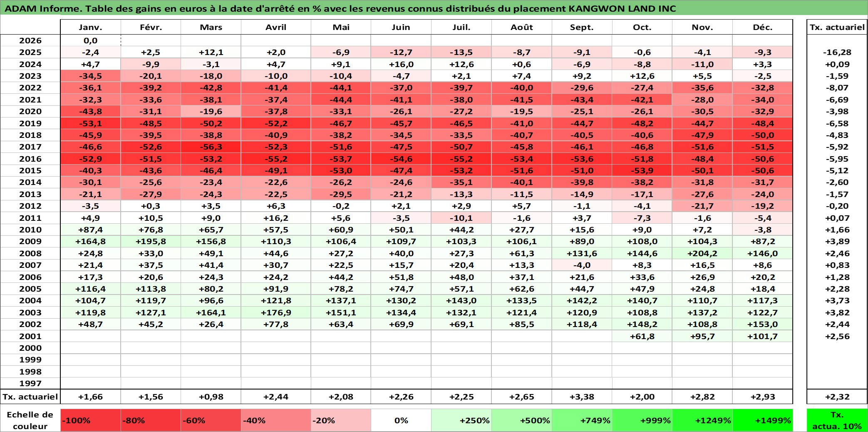Click the +176,9 cell in 2003 Avril
The image size is (868, 432).
pyautogui.click(x=276, y=312)
